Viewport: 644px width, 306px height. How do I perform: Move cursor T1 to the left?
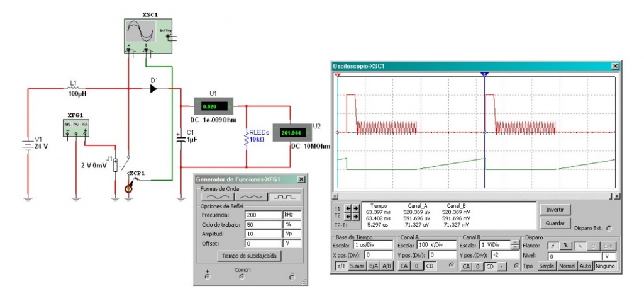(348, 208)
